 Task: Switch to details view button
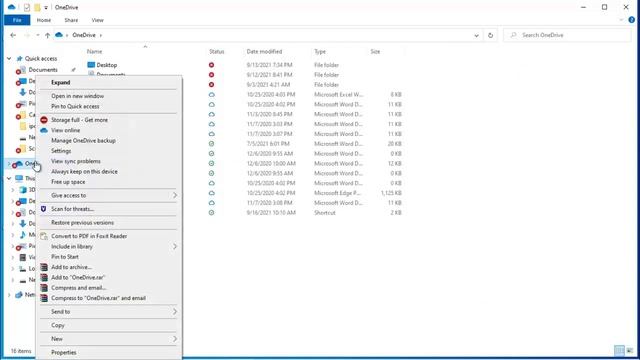click(619, 351)
